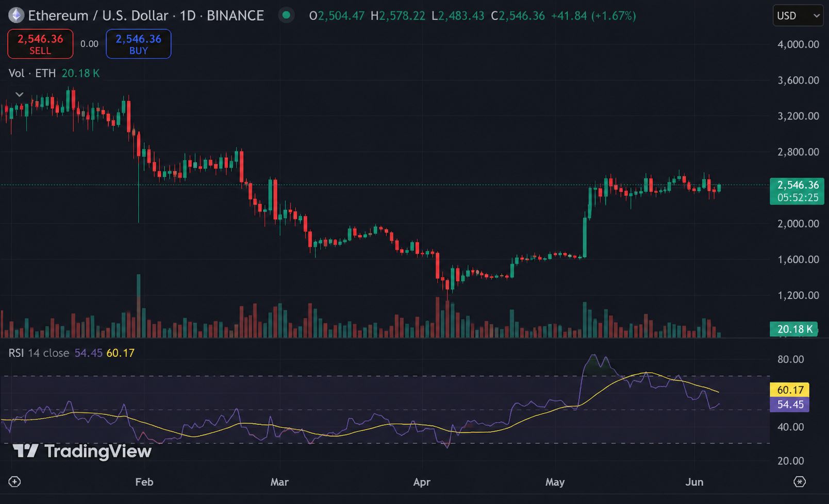Image resolution: width=829 pixels, height=504 pixels.
Task: Select the RSI 14 close indicator legend
Action: [x=39, y=353]
